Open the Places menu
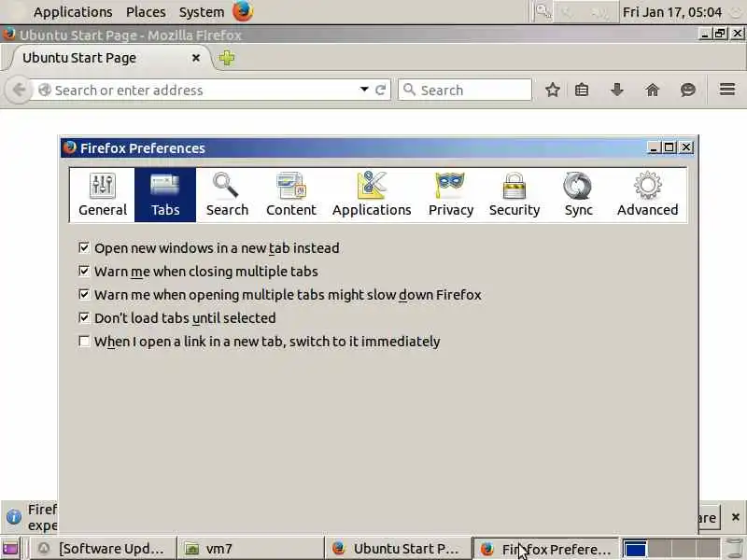This screenshot has height=560, width=747. 146,12
